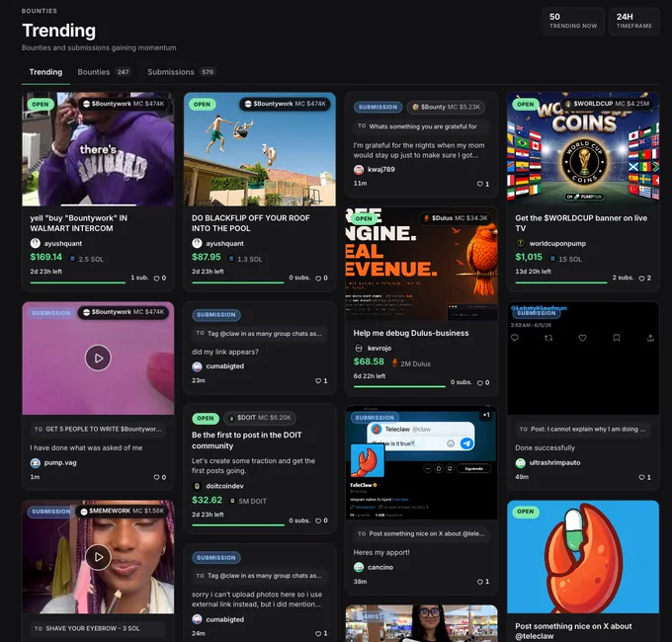This screenshot has height=642, width=672.
Task: Open the backflip off roof bounty image
Action: point(260,149)
